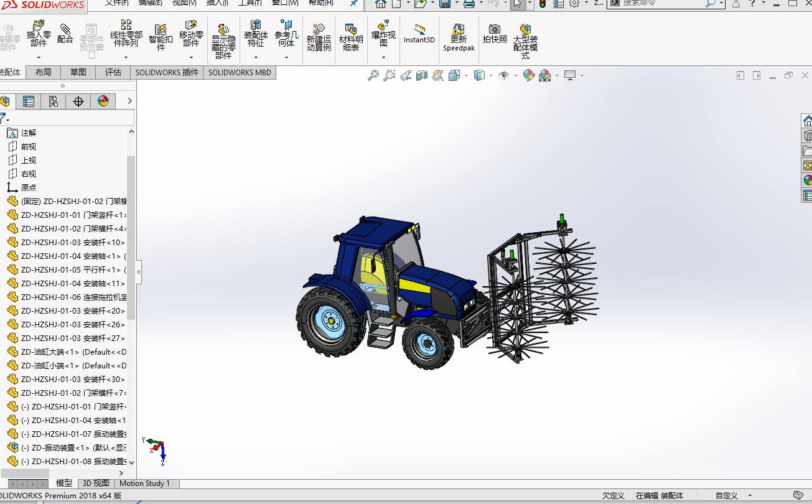The width and height of the screenshot is (812, 504).
Task: Select the Move Component (移动零部件) tool
Action: click(191, 34)
